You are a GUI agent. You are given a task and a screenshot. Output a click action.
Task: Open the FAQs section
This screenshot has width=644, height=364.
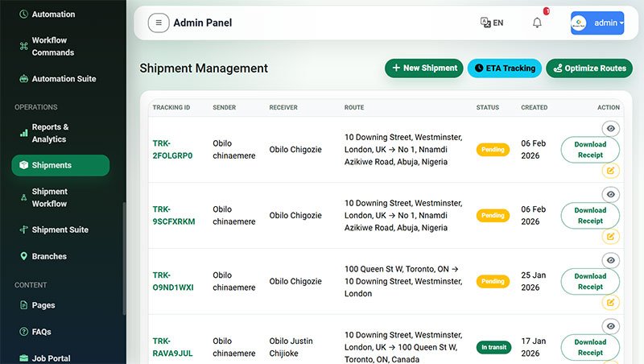60,332
